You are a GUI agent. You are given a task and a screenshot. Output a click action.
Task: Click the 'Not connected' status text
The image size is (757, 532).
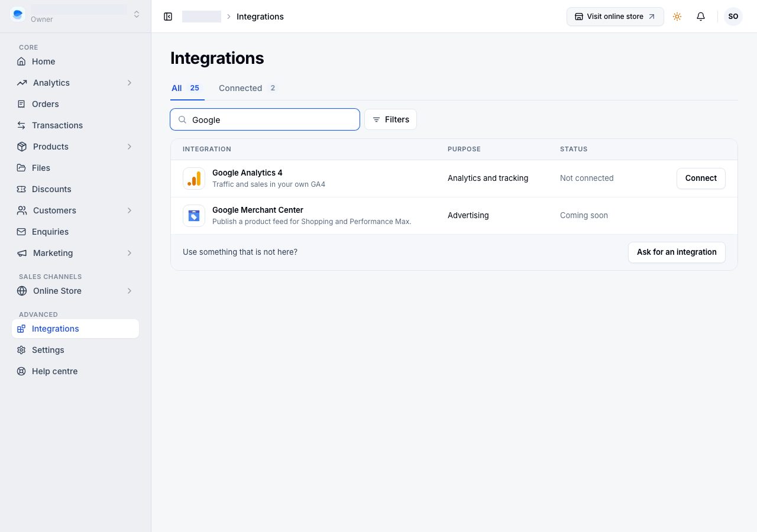point(587,178)
